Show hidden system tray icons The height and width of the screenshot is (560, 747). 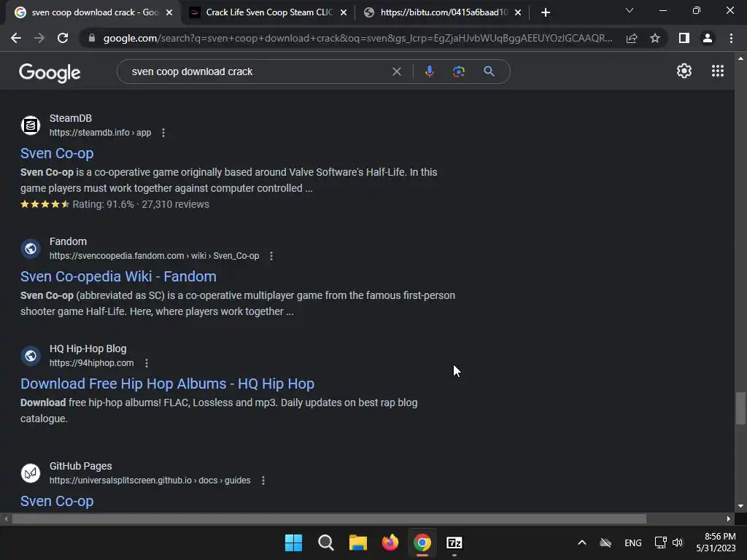pyautogui.click(x=581, y=542)
